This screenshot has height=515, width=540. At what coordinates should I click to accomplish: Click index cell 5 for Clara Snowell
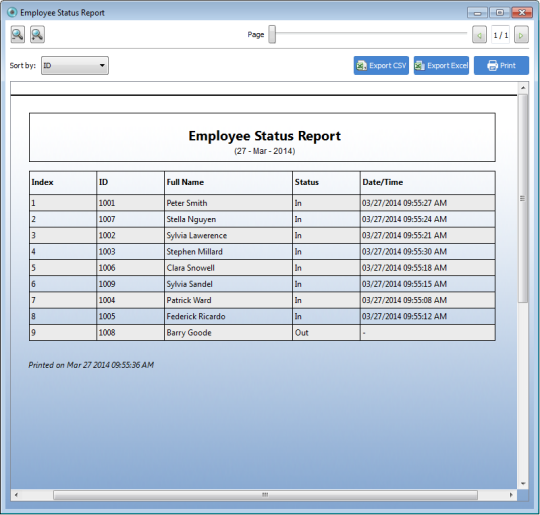pos(63,268)
